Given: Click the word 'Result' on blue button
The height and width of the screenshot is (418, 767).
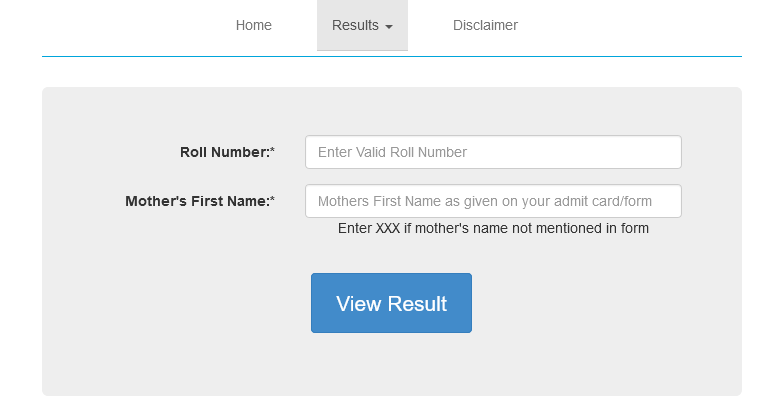Looking at the screenshot, I should [x=417, y=304].
